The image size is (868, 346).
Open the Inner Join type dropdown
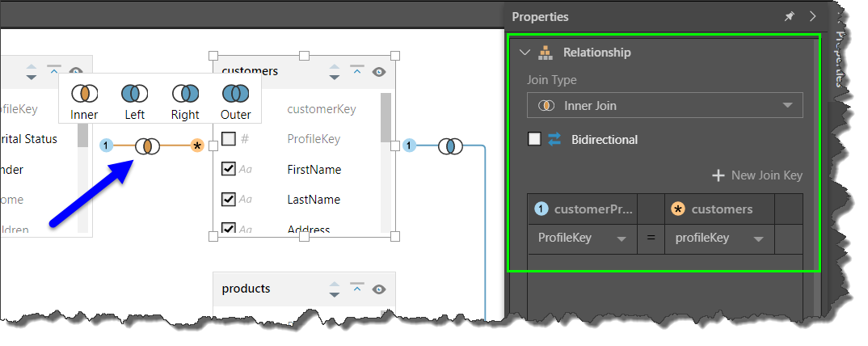664,106
